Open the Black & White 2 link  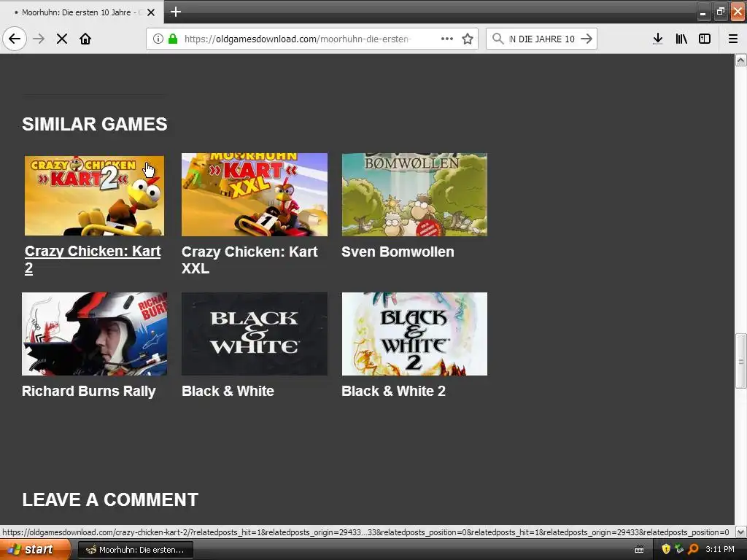click(393, 391)
